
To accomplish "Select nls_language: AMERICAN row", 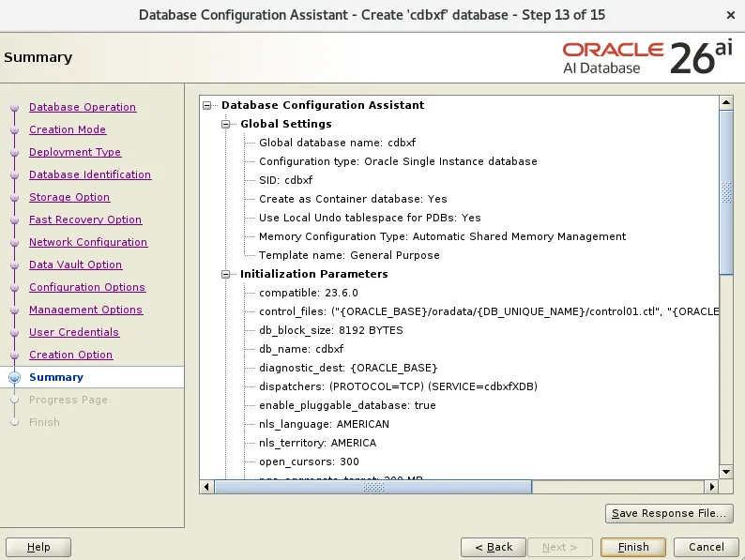I will [x=324, y=424].
